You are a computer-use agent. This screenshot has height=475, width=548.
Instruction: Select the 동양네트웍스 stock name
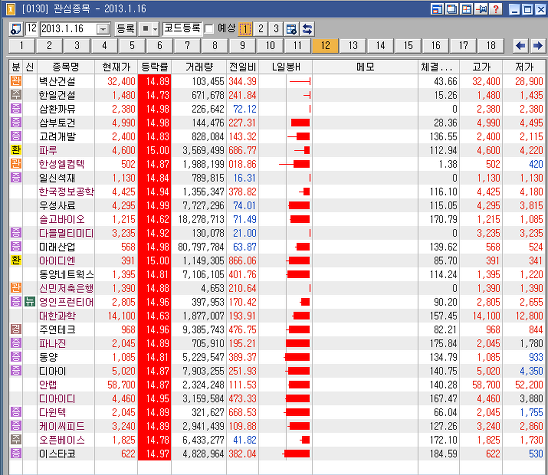(66, 274)
